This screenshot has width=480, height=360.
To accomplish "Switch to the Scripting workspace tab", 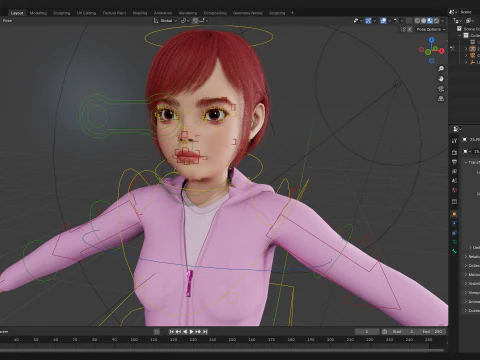I will tap(277, 13).
